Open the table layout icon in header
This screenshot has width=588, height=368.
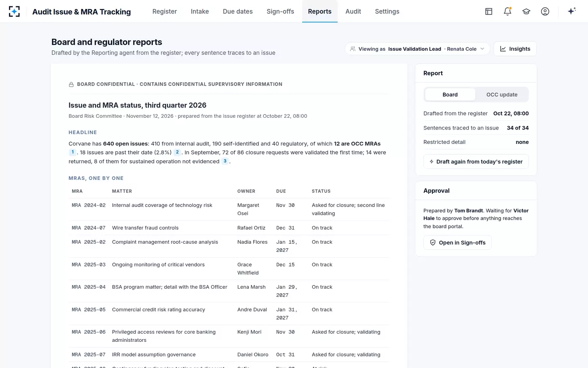pos(489,11)
